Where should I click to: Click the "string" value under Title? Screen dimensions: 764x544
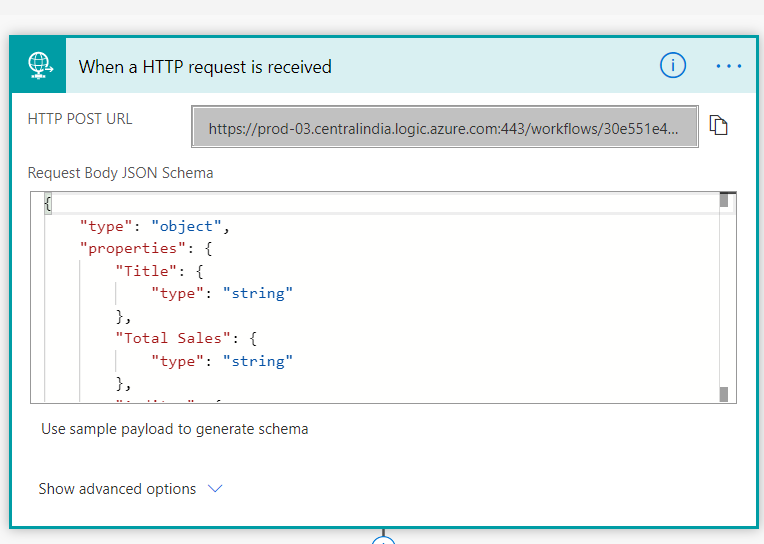(258, 293)
